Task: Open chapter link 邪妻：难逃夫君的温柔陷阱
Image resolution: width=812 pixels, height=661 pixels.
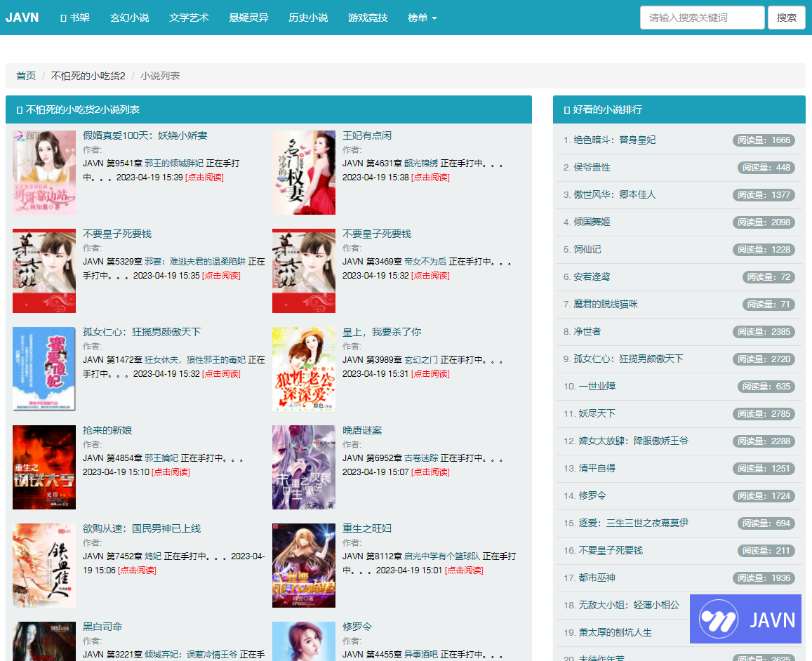Action: 195,262
